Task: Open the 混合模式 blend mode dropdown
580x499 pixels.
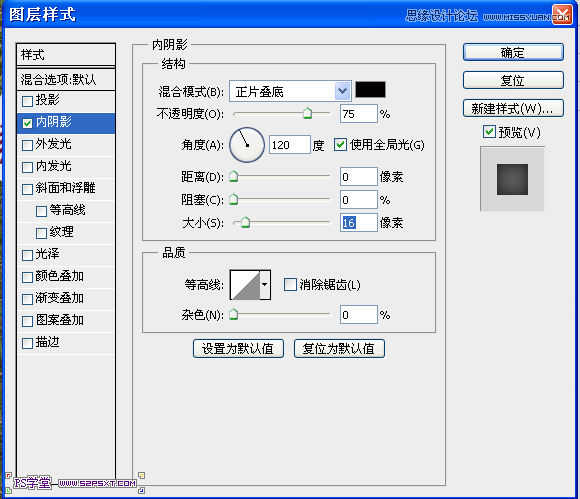Action: [290, 91]
